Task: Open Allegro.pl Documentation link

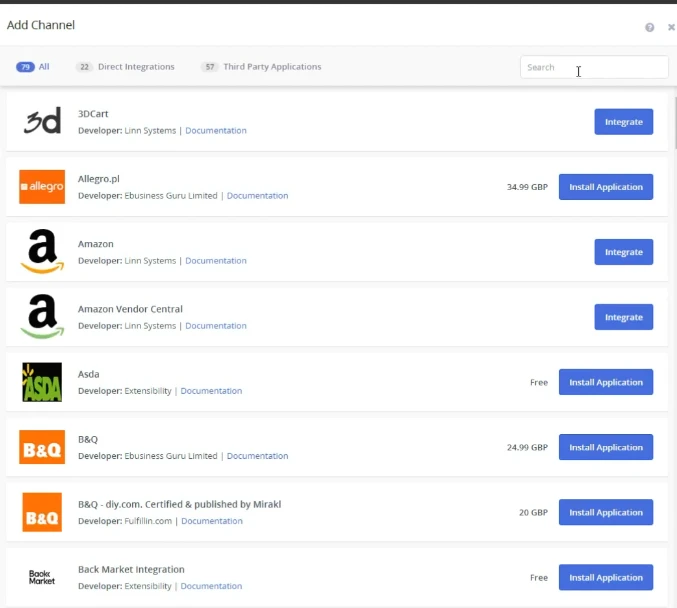Action: coord(257,196)
